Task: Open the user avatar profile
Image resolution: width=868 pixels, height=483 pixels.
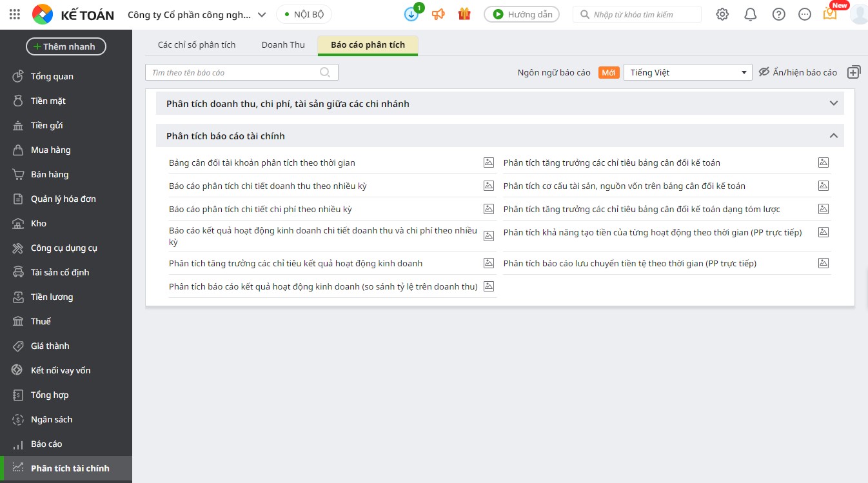Action: (x=859, y=13)
